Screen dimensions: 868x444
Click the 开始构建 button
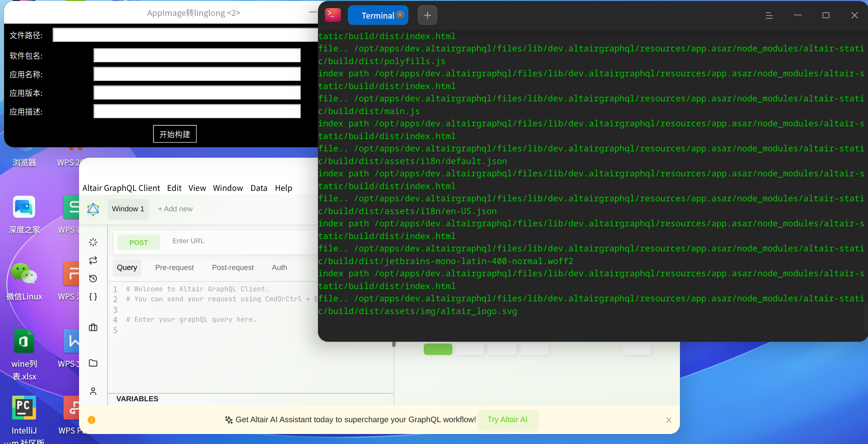pyautogui.click(x=175, y=134)
